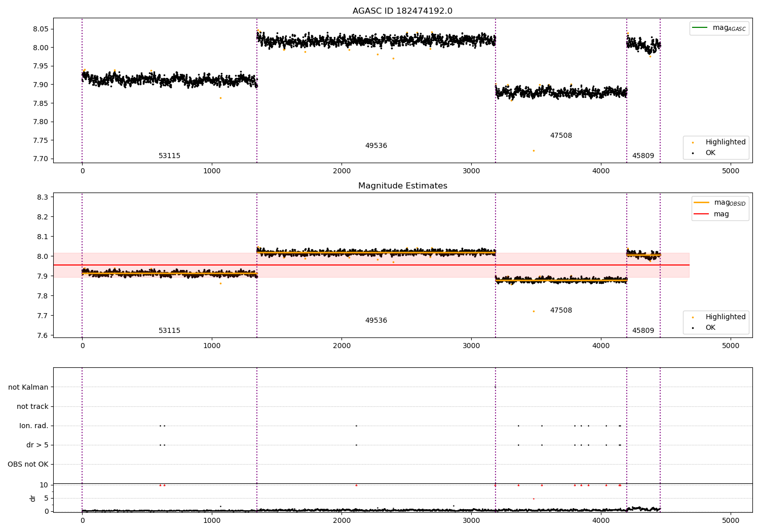Click the 8.05 y-axis tick label

pyautogui.click(x=41, y=29)
